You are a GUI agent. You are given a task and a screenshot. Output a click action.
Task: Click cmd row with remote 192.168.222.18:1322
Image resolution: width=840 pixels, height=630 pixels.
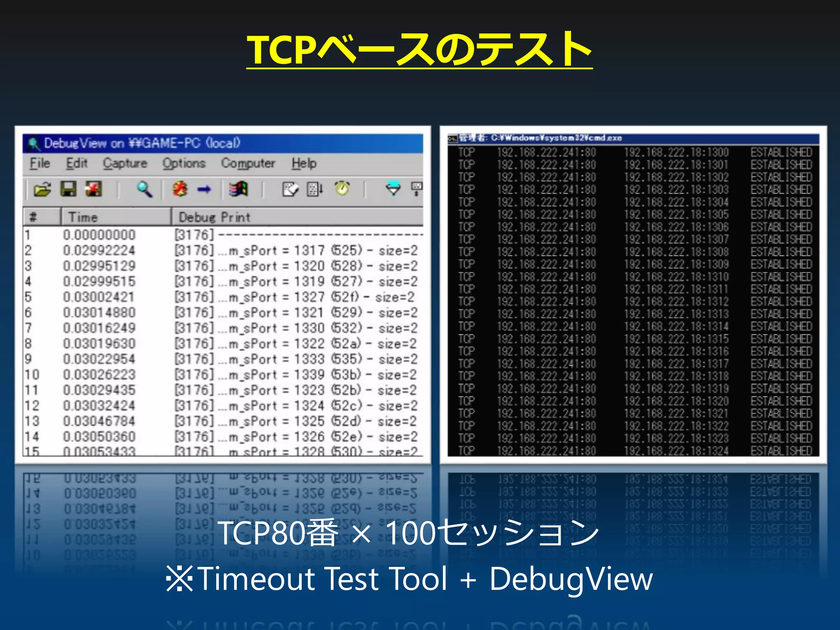tap(635, 426)
